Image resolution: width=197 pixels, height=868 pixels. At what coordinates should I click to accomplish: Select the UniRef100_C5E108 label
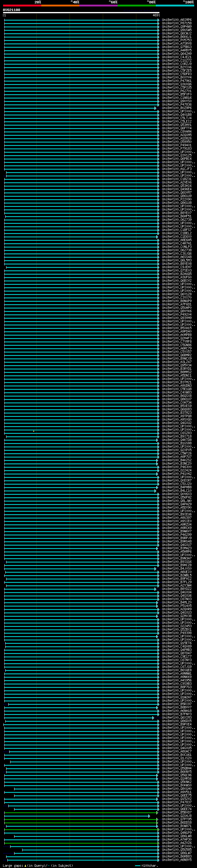[x=177, y=389]
